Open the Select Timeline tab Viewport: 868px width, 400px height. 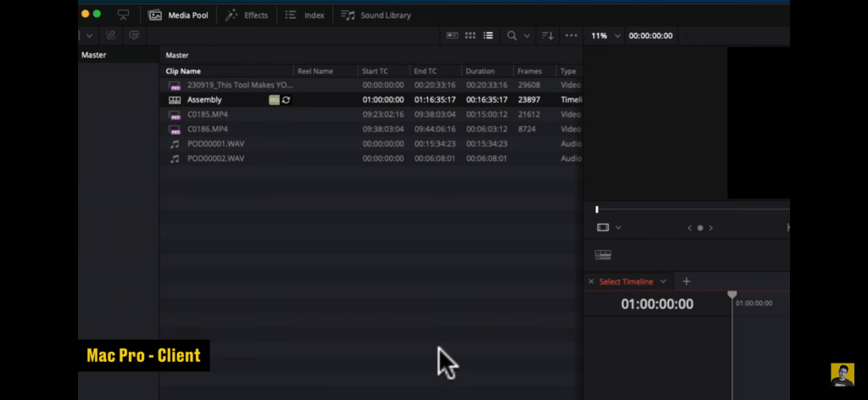click(626, 281)
